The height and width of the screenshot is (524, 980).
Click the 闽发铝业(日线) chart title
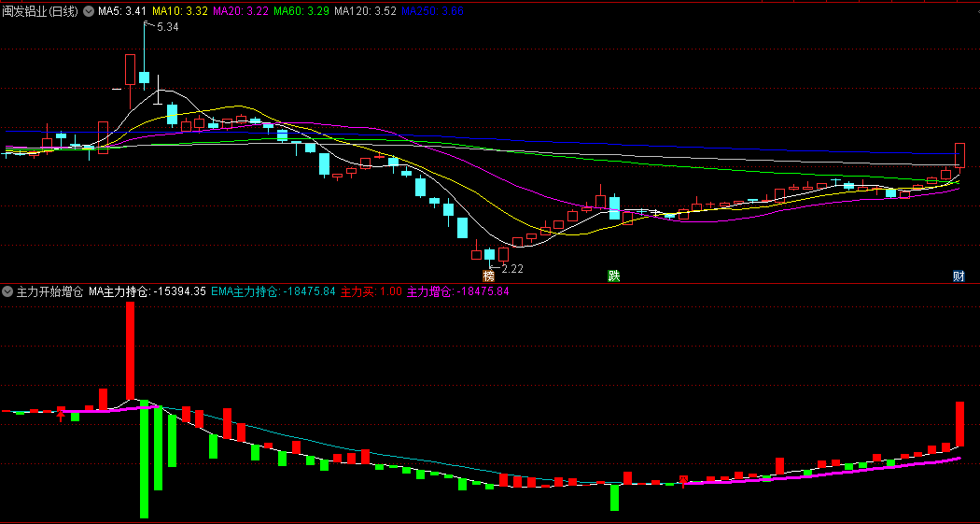point(41,11)
